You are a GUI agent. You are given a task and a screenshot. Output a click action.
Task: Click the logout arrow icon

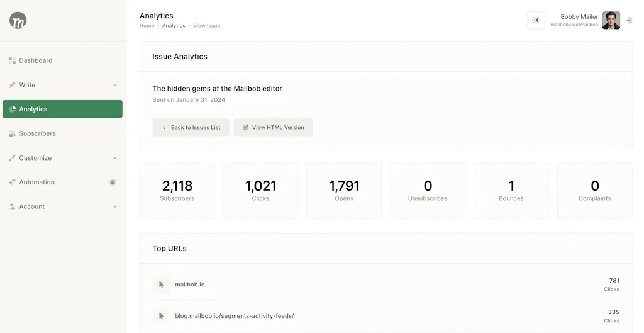(x=629, y=20)
